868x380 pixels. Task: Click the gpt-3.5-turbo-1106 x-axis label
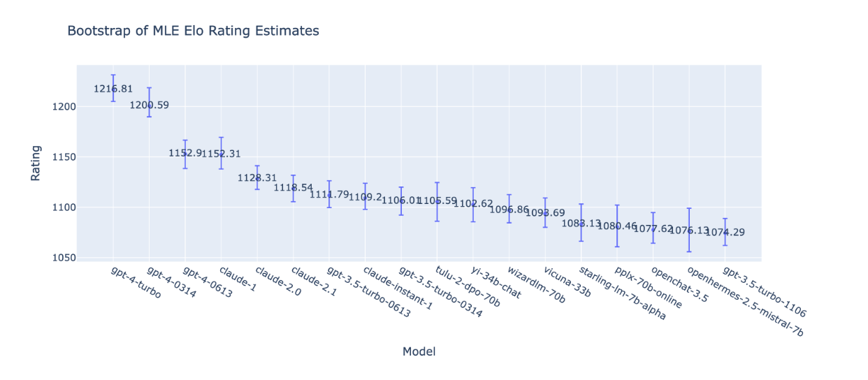pos(764,292)
